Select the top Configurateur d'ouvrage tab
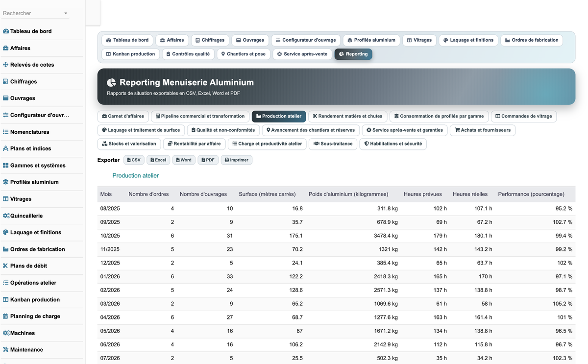Image resolution: width=588 pixels, height=364 pixels. [x=306, y=40]
